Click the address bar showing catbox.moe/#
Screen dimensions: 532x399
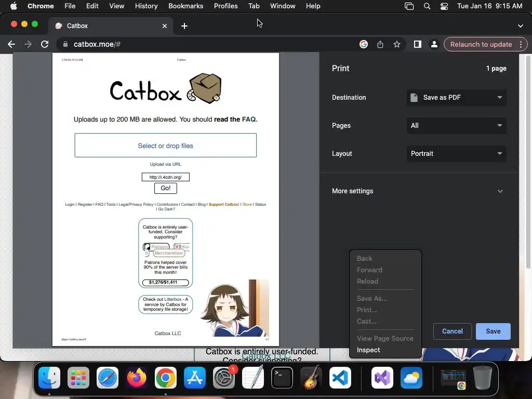click(x=210, y=44)
